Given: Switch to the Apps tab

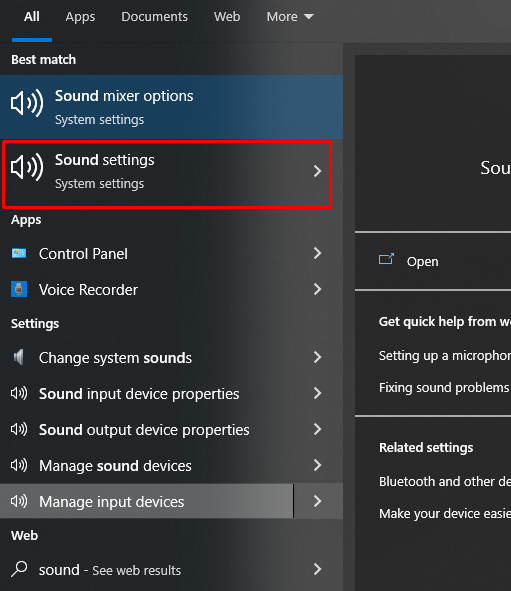Looking at the screenshot, I should (x=80, y=17).
